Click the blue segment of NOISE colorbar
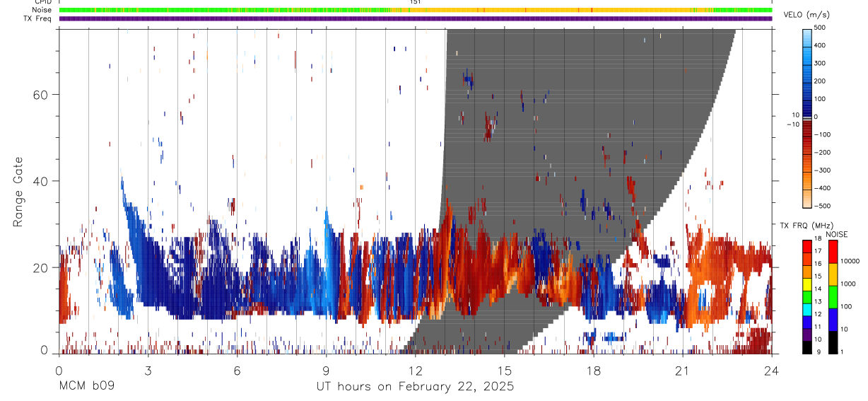Viewport: 868px width, 401px height. (x=832, y=318)
